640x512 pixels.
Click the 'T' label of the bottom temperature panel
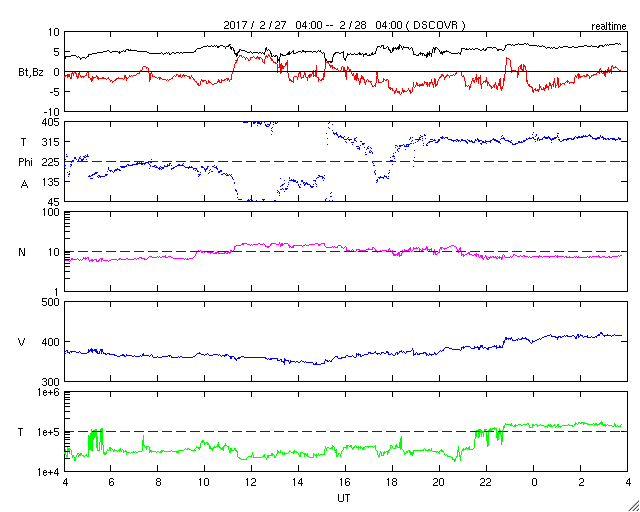pyautogui.click(x=22, y=432)
